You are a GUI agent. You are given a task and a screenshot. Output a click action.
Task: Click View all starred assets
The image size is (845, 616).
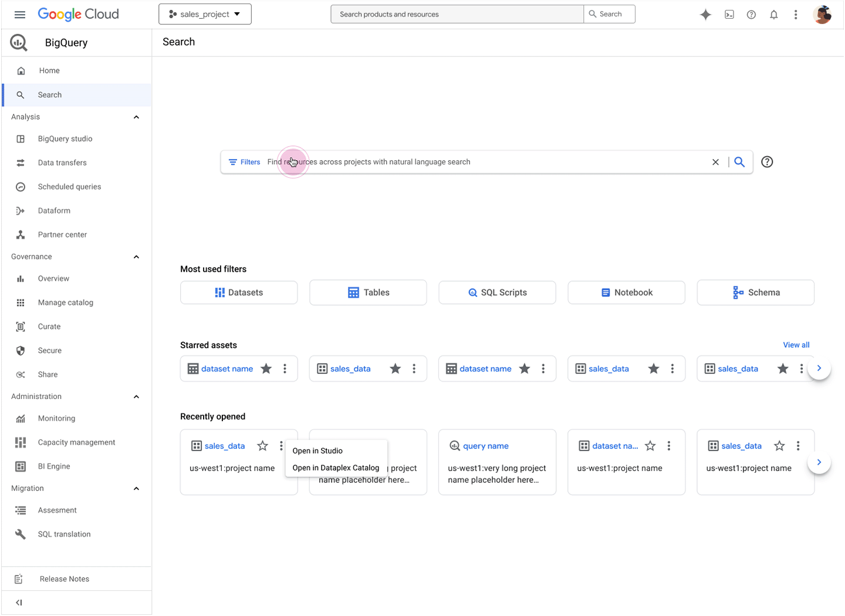[796, 345]
